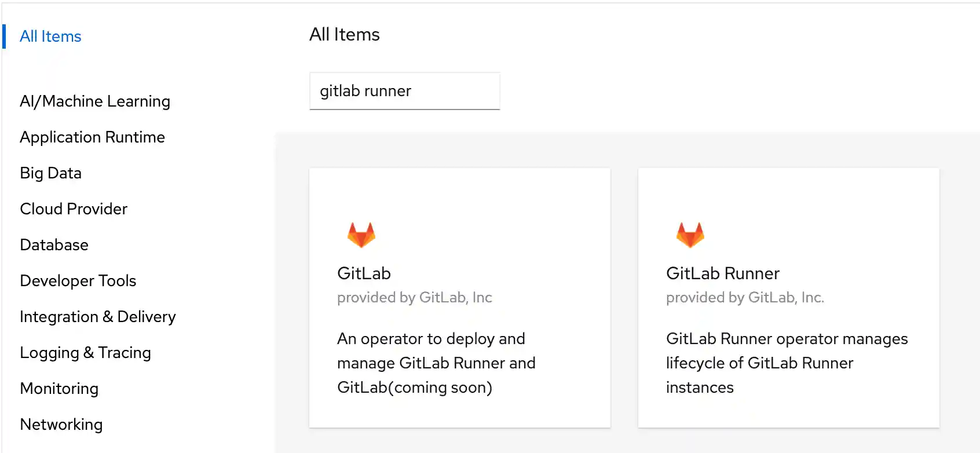Screen dimensions: 980x453
Task: Open the Networking category
Action: pos(61,424)
